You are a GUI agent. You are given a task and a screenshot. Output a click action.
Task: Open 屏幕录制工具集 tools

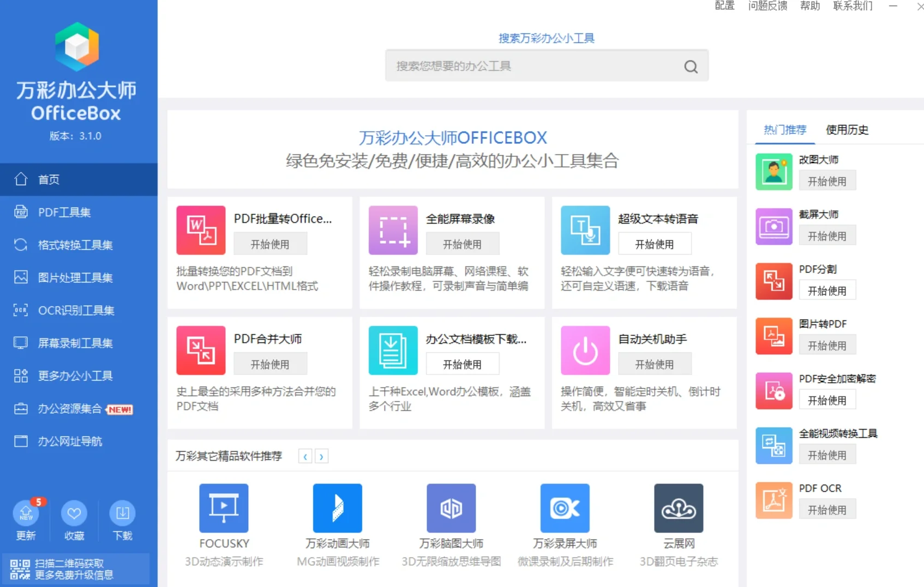point(76,343)
